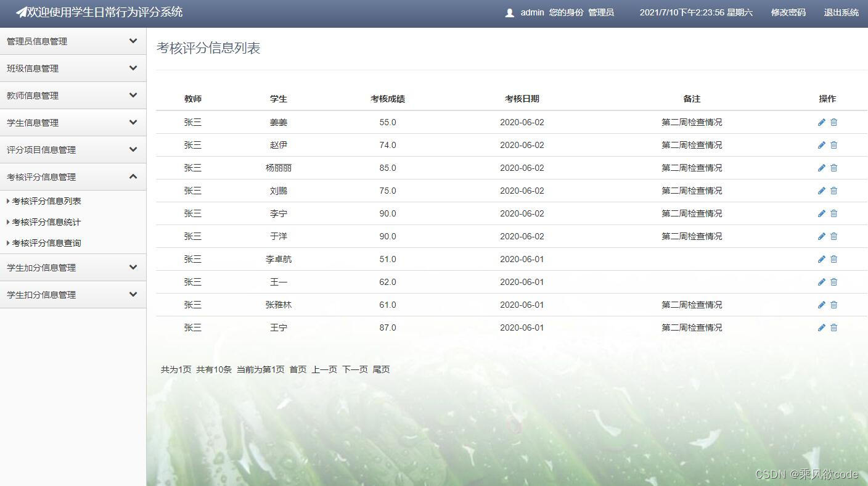
Task: Delete the 姜姜 assessment record
Action: 833,122
